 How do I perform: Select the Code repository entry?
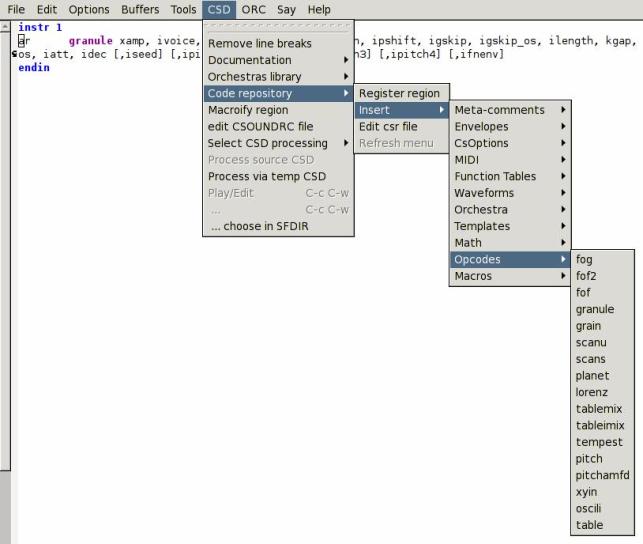tap(278, 93)
